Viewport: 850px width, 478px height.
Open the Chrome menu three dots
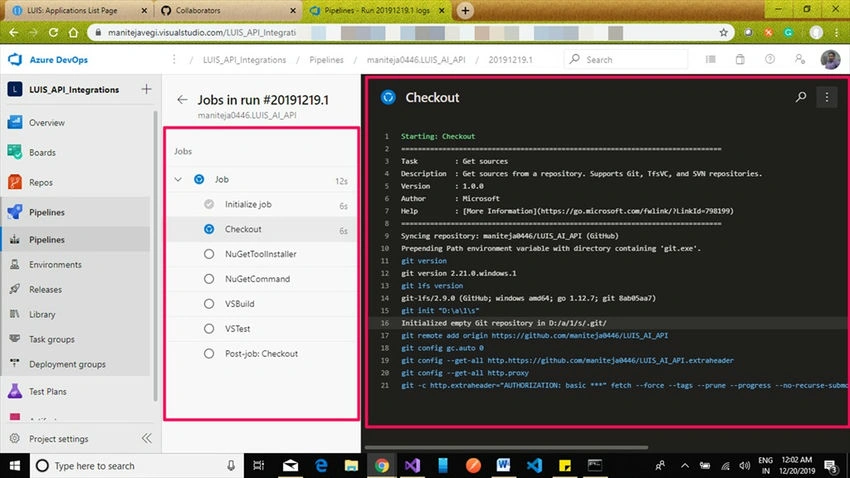836,33
